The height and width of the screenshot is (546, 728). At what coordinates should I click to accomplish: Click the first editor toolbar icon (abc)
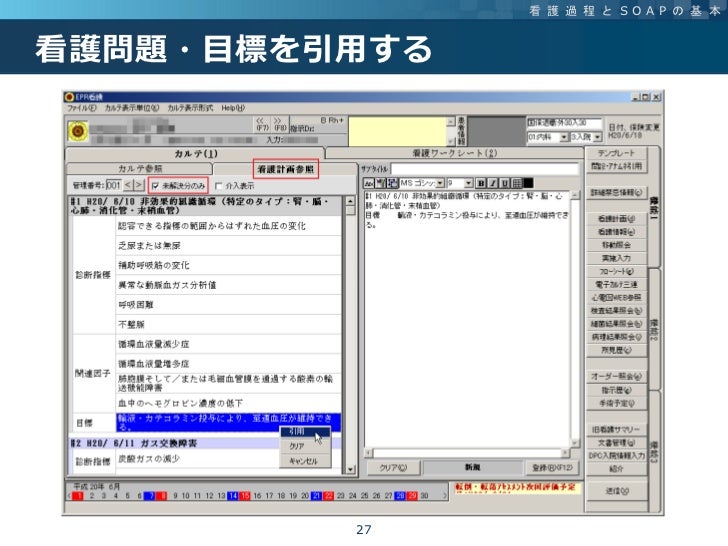[369, 183]
